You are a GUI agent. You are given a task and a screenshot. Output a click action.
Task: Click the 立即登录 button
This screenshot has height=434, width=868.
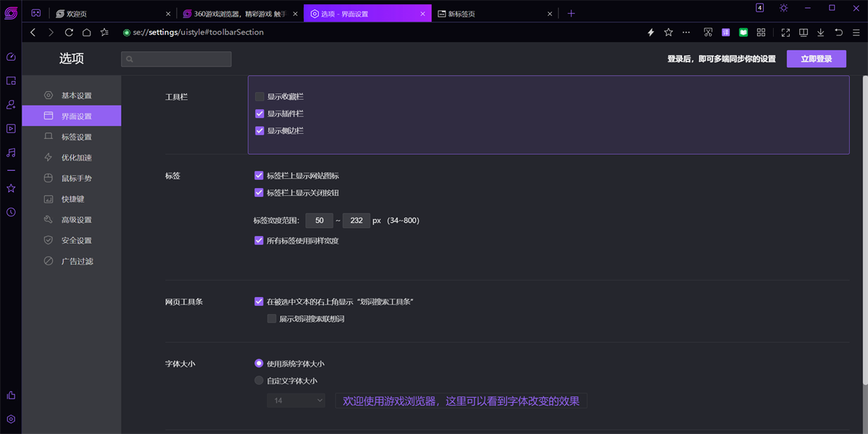[816, 59]
